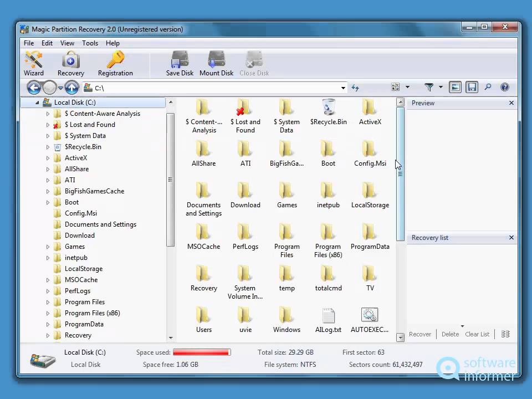This screenshot has height=399, width=532.
Task: Expand the Program Files (x86) tree node
Action: (x=48, y=313)
